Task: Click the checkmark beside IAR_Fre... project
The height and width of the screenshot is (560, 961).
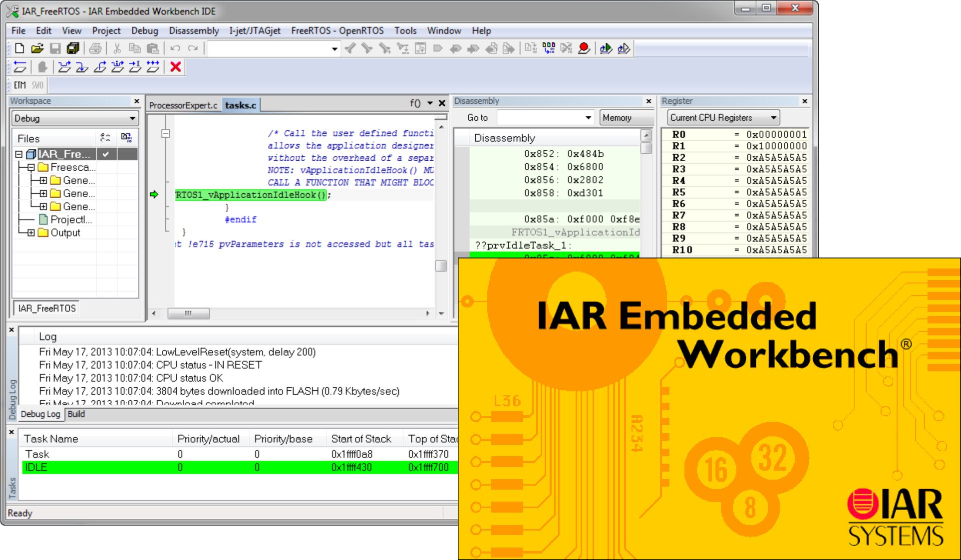Action: click(x=106, y=154)
